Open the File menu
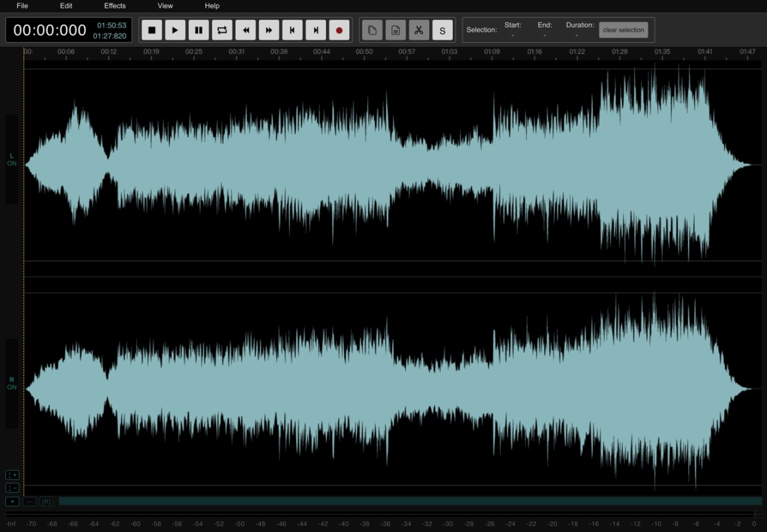 (x=22, y=6)
